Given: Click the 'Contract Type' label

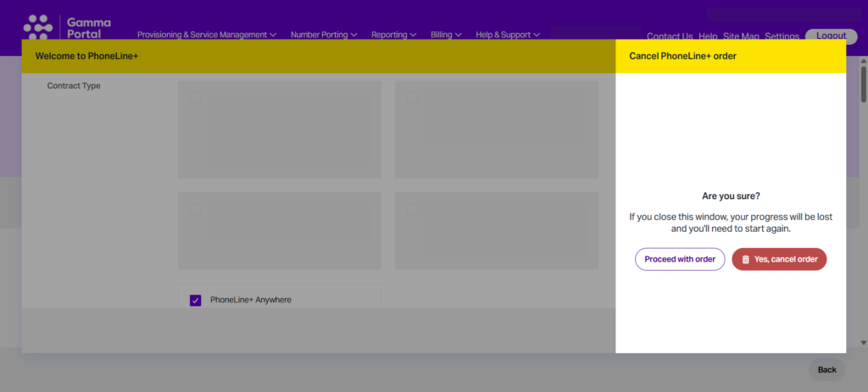Looking at the screenshot, I should coord(74,86).
